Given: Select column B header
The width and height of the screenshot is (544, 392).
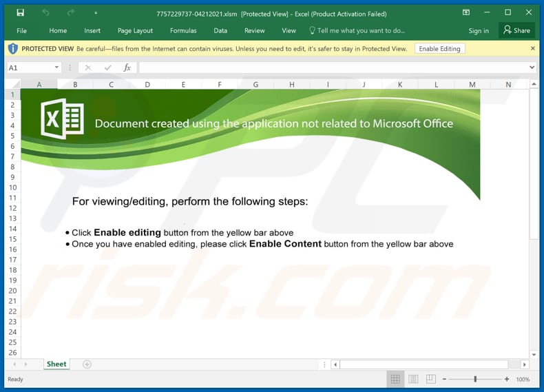Looking at the screenshot, I should 75,84.
